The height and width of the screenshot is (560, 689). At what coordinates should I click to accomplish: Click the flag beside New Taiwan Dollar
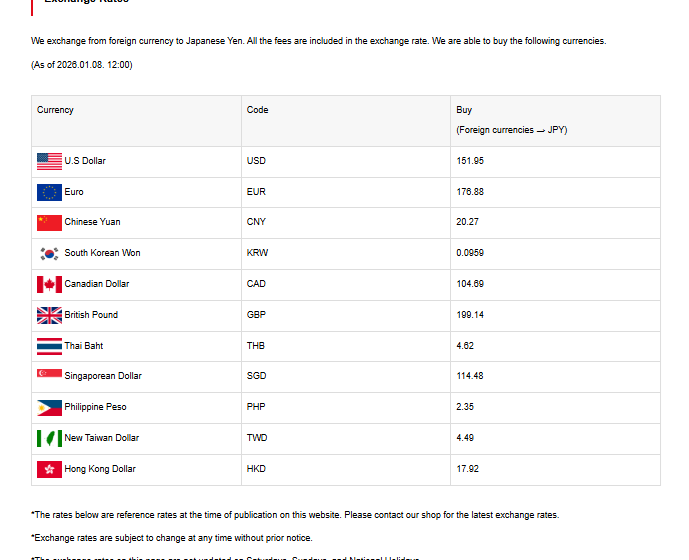[49, 438]
